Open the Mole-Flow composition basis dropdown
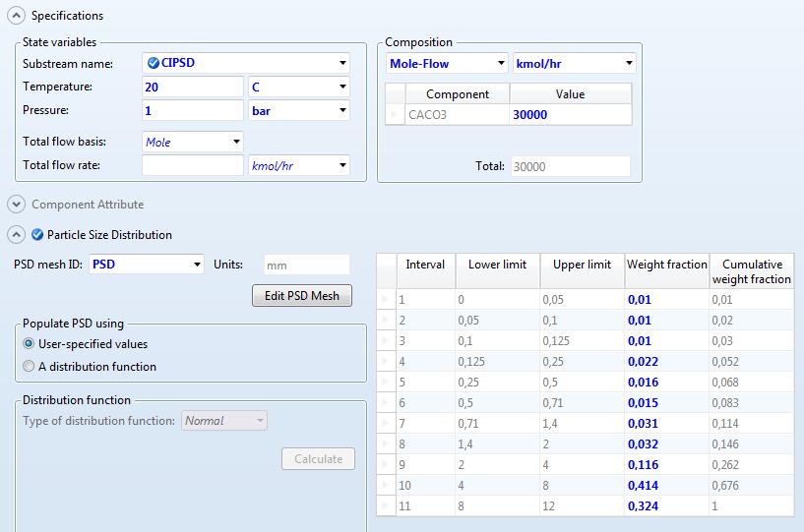 tap(501, 63)
